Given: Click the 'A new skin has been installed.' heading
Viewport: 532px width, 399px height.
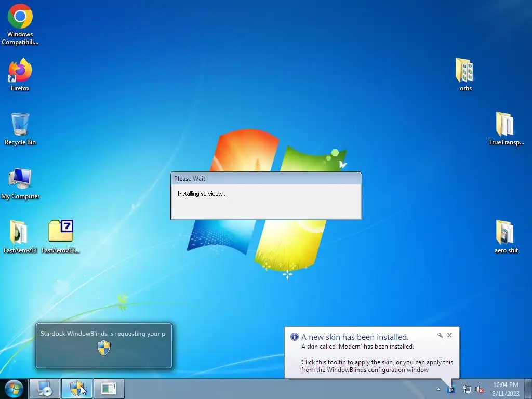Looking at the screenshot, I should (x=355, y=337).
